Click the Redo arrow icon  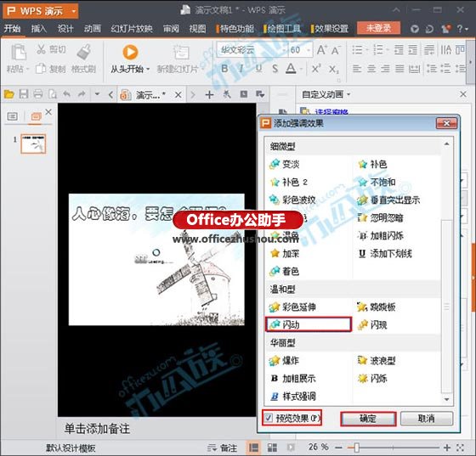point(82,94)
